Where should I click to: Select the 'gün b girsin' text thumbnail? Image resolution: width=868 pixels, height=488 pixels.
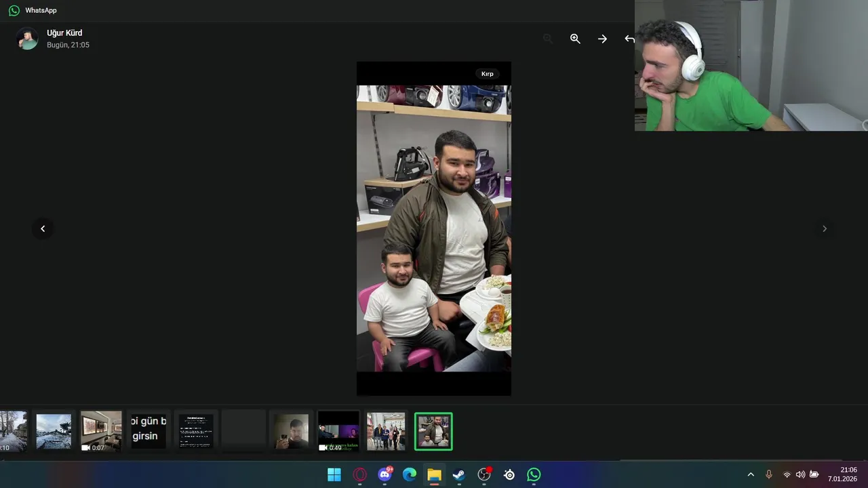click(x=149, y=431)
